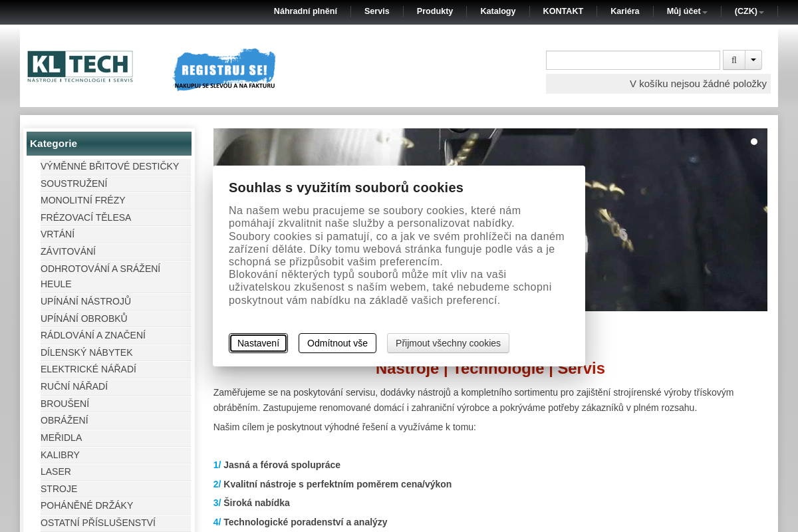
Task: Click the KL TECH logo
Action: [x=80, y=66]
